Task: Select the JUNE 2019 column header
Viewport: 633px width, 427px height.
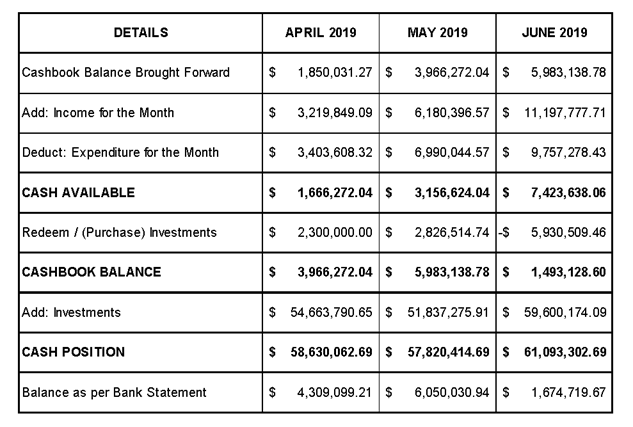Action: 554,33
